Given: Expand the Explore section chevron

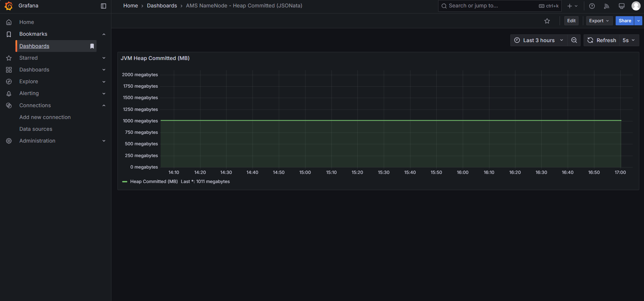Looking at the screenshot, I should point(104,82).
